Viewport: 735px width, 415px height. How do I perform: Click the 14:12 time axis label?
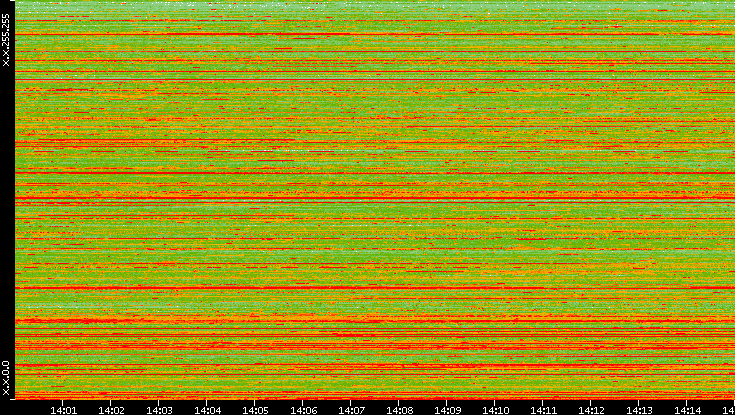coord(591,410)
